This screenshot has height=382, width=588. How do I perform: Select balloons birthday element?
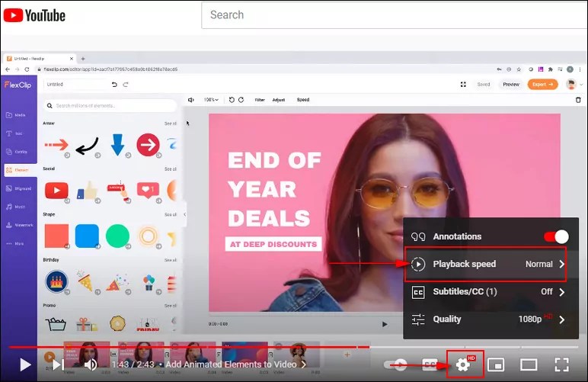(149, 282)
